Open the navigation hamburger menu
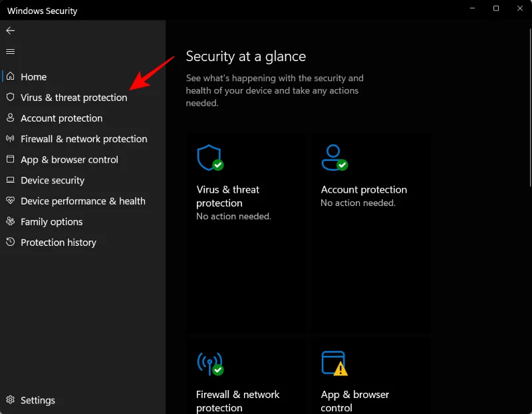This screenshot has height=414, width=532. [x=11, y=51]
